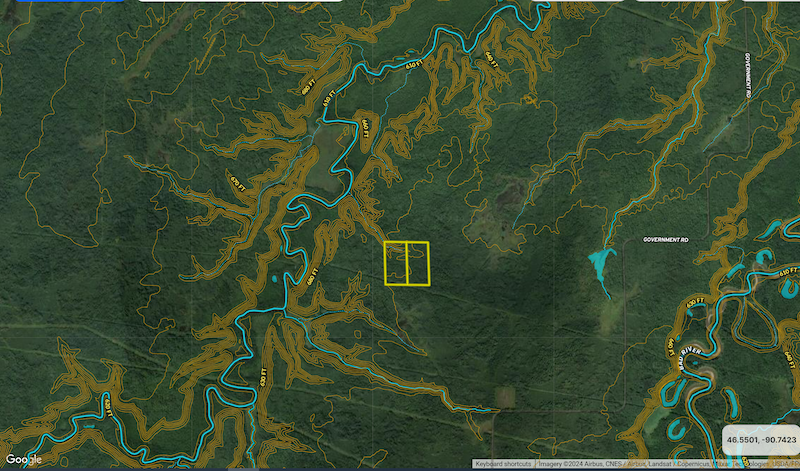
Task: Click the horizontal GOVERNMENT RD label
Action: (x=665, y=241)
